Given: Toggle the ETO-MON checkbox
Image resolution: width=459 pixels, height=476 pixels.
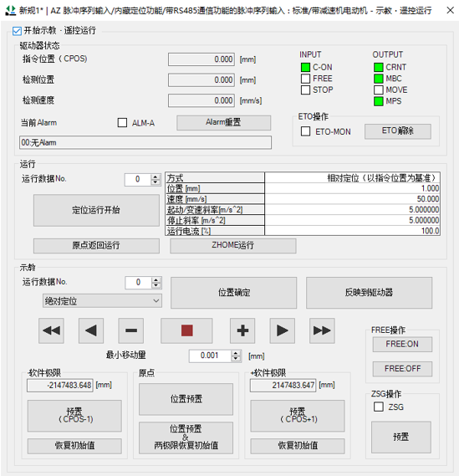Looking at the screenshot, I should 305,131.
